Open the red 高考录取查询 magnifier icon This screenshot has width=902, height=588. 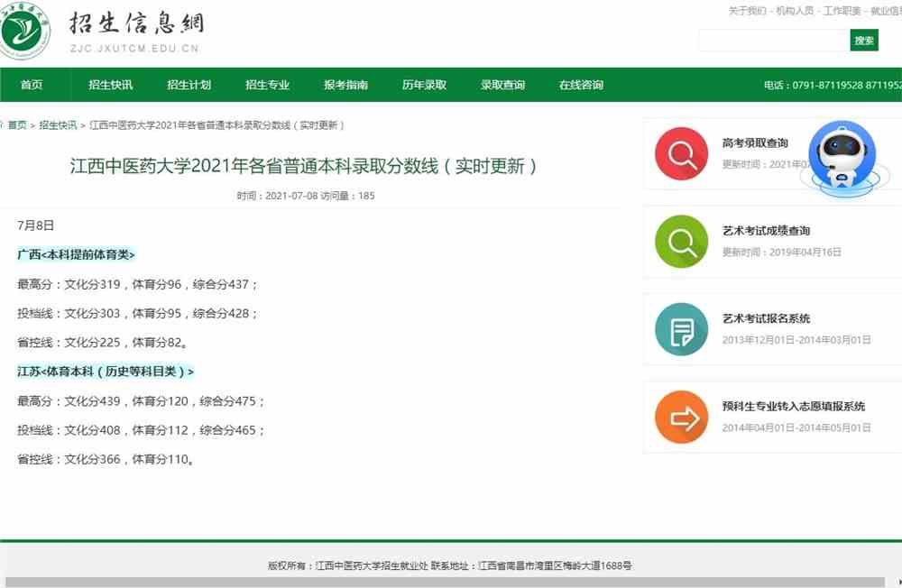(681, 153)
